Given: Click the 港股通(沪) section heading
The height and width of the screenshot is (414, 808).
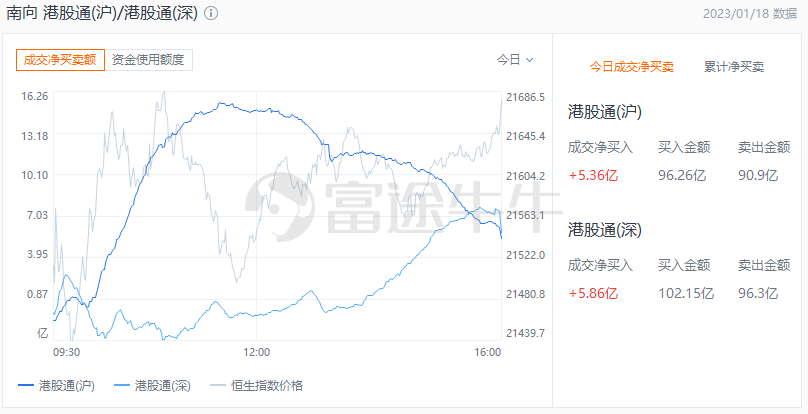Looking at the screenshot, I should [604, 110].
